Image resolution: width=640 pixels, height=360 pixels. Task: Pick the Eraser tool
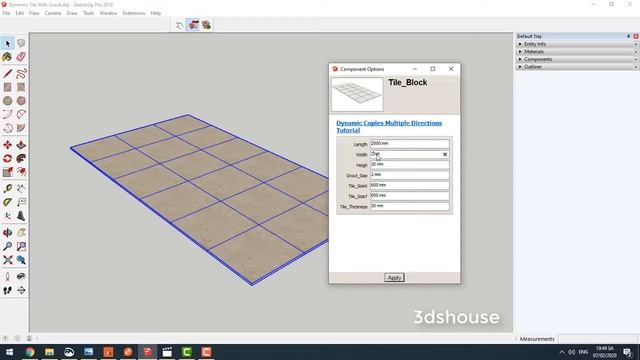point(21,57)
